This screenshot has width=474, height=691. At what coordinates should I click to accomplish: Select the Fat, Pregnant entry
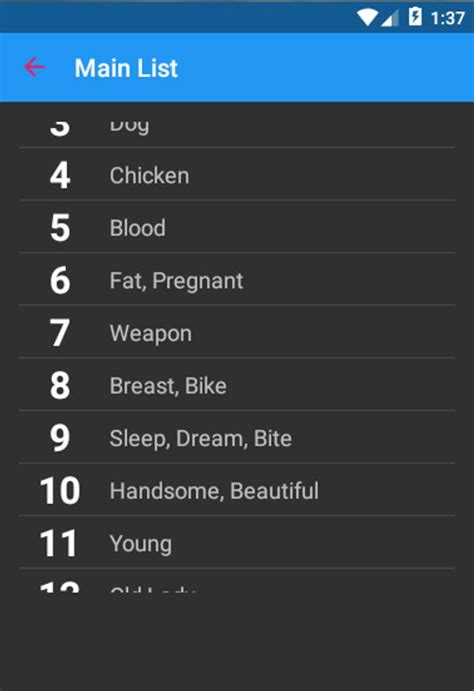[237, 279]
